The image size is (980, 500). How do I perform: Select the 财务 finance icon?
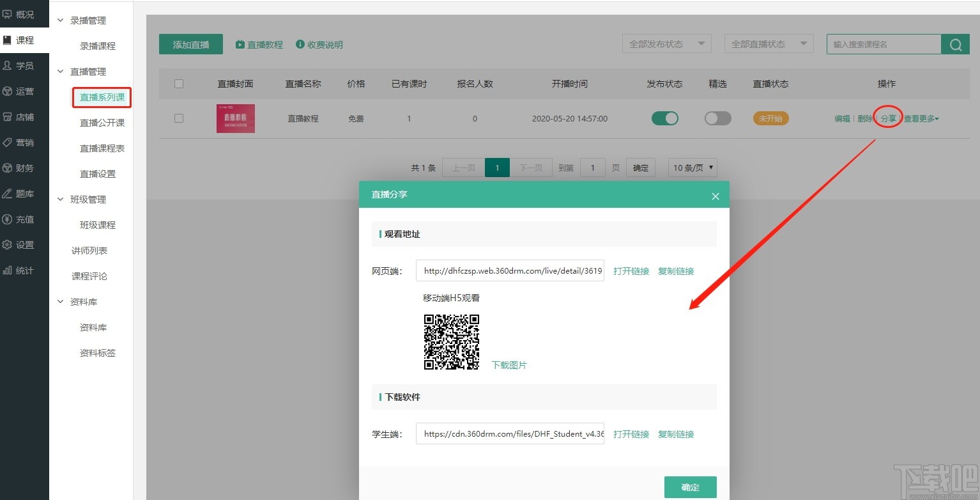[x=24, y=168]
